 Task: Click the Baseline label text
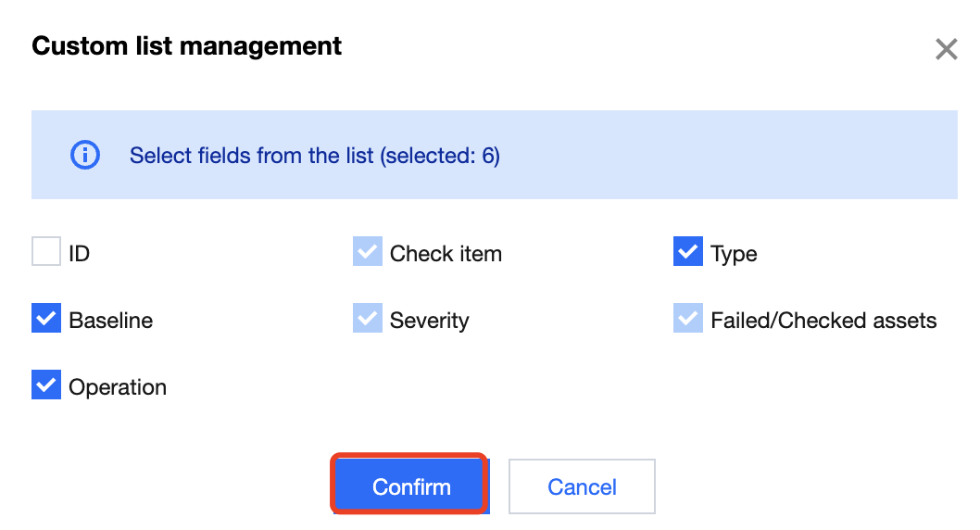coord(111,321)
